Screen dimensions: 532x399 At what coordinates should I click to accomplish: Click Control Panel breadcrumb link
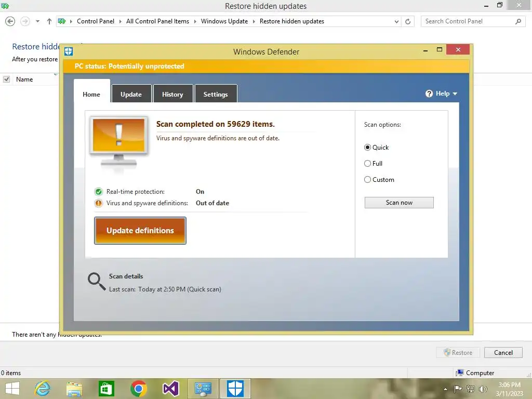click(x=96, y=21)
